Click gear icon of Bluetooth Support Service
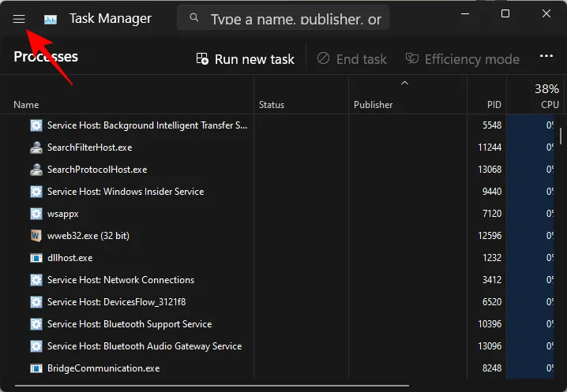The image size is (567, 392). (x=36, y=323)
